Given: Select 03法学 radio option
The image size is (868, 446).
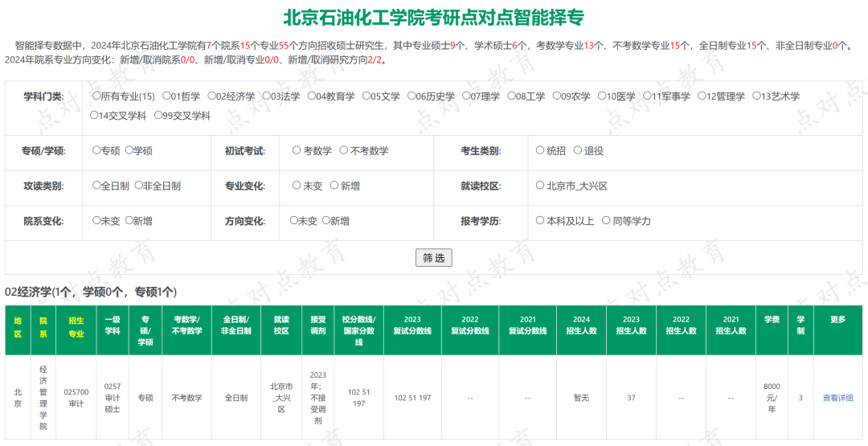Looking at the screenshot, I should 267,96.
